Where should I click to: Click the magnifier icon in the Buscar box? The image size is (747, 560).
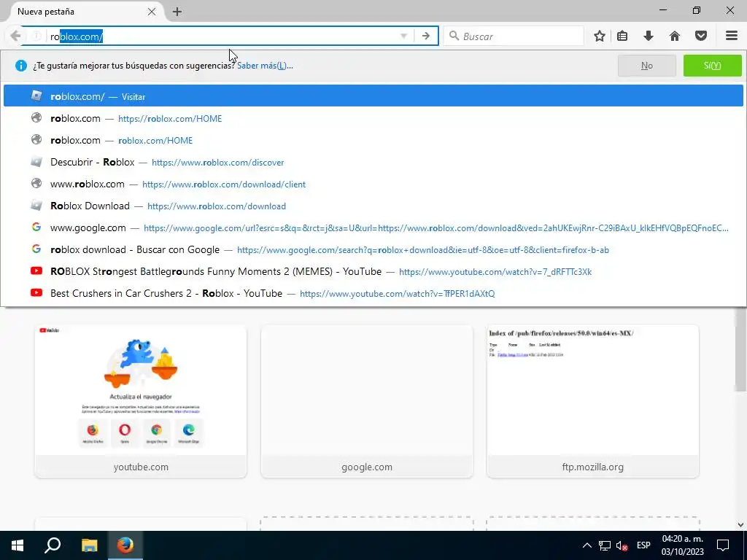click(x=454, y=36)
